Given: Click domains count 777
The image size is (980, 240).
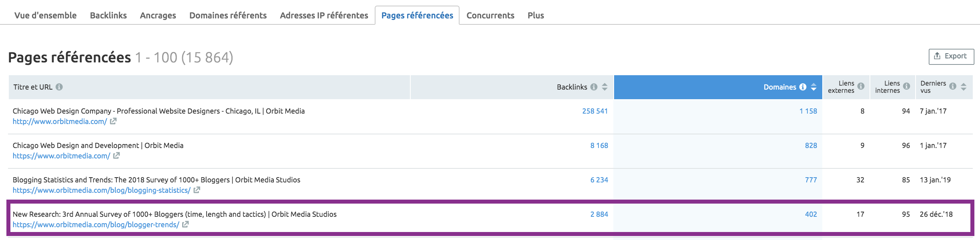Looking at the screenshot, I should [x=811, y=180].
